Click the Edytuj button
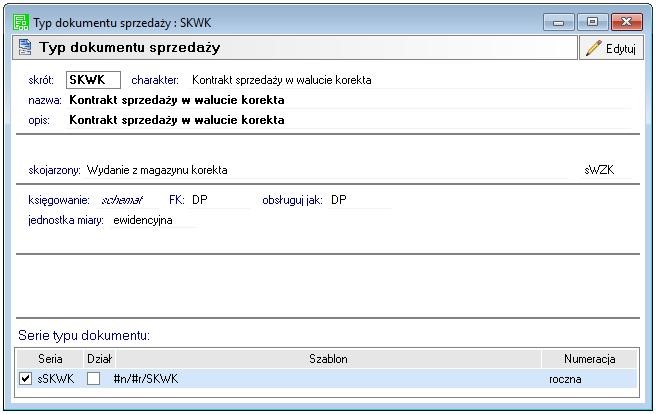Image resolution: width=656 pixels, height=414 pixels. coord(610,48)
